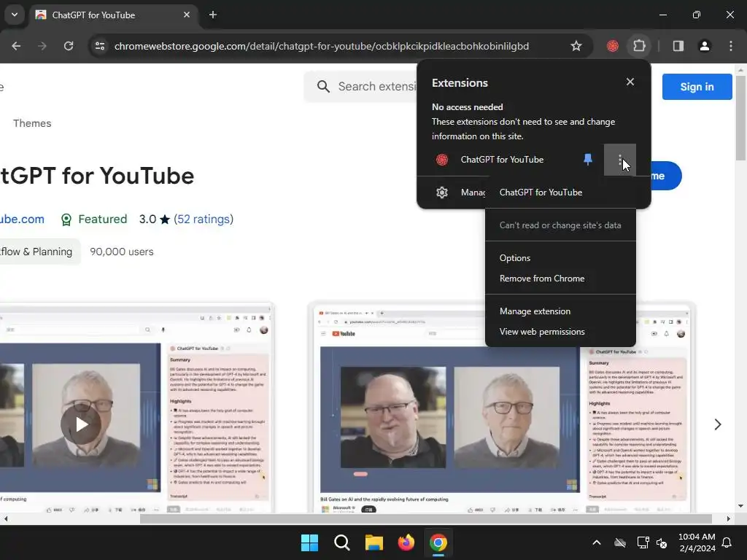This screenshot has width=747, height=560.
Task: Open the tab search dropdown
Action: [x=15, y=15]
